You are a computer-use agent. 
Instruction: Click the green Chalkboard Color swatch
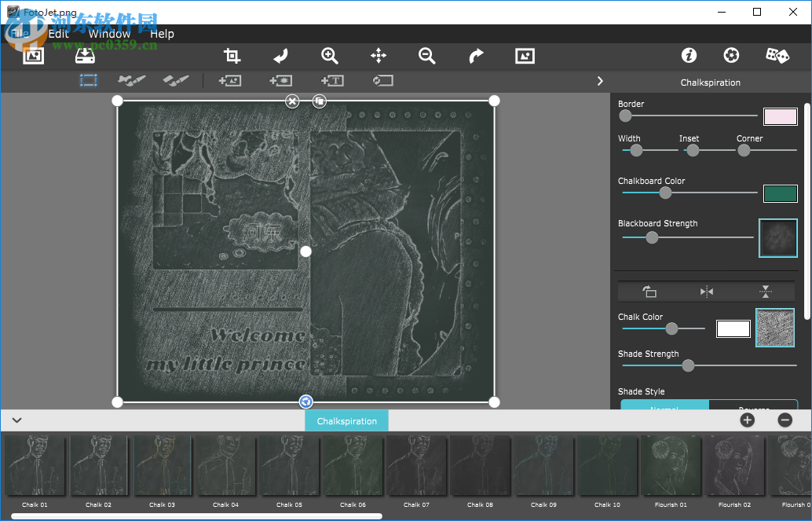click(780, 193)
